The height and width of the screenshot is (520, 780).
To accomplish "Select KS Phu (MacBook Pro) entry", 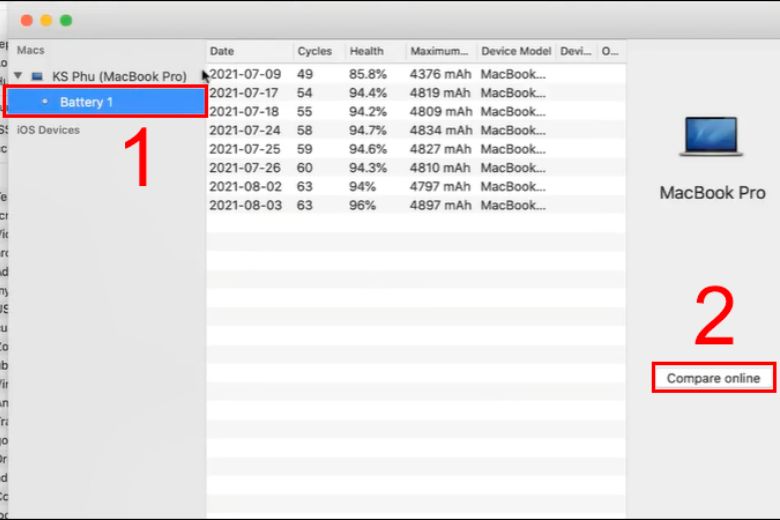I will 119,76.
